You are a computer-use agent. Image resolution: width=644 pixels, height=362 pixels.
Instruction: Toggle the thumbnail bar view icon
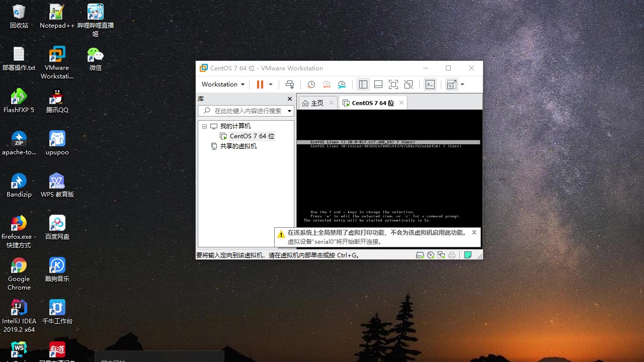point(378,84)
